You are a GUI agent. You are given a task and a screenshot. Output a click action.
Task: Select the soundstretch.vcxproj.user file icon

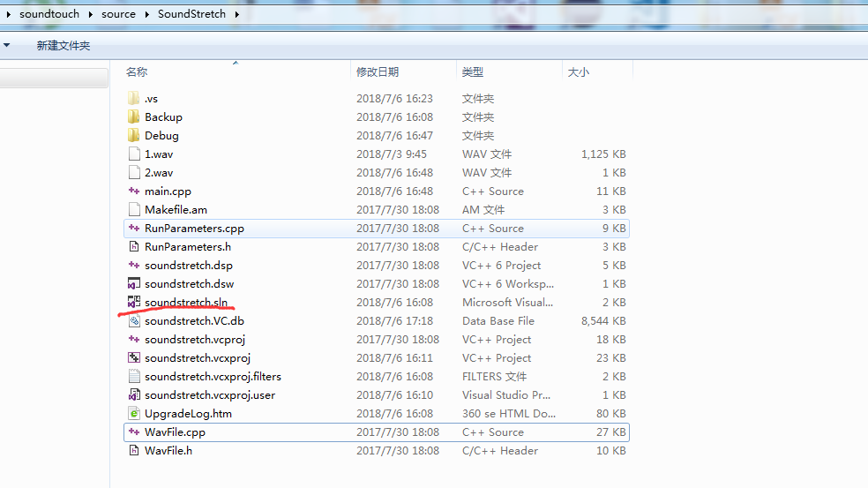coord(134,395)
